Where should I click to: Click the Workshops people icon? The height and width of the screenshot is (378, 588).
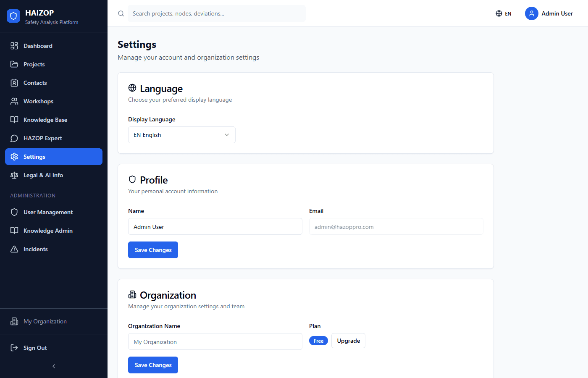[14, 101]
